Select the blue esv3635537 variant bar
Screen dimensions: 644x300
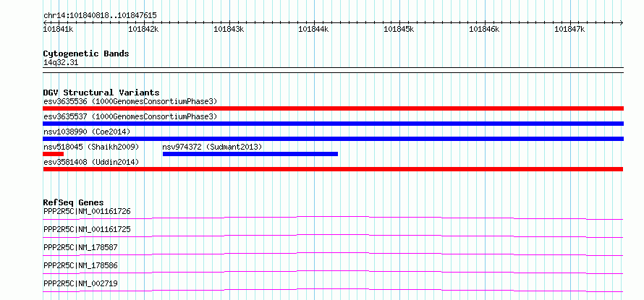click(333, 124)
